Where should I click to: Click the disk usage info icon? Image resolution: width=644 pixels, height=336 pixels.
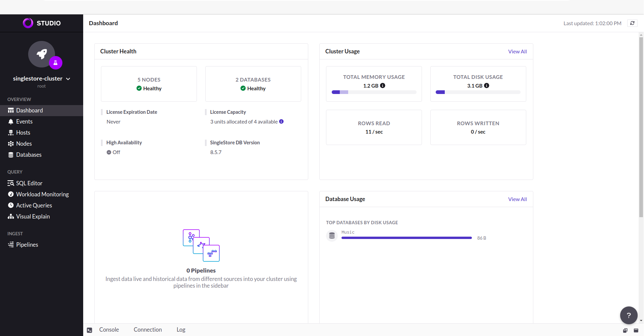[x=487, y=86]
